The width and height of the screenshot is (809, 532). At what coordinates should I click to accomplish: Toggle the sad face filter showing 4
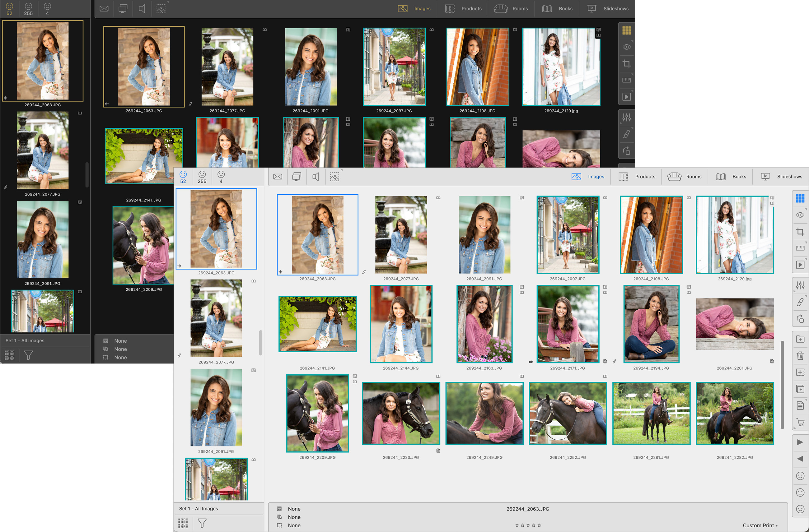(221, 177)
